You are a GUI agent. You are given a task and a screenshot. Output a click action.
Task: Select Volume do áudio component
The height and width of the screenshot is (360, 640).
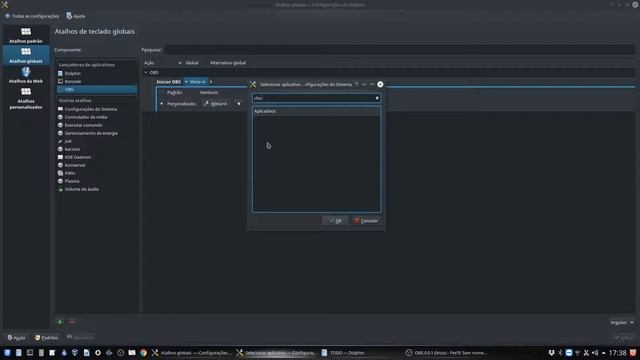point(81,189)
